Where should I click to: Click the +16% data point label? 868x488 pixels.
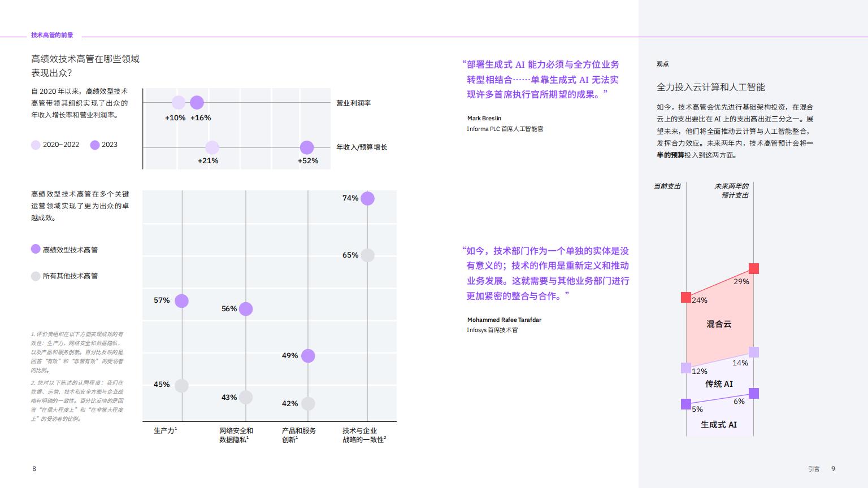[201, 117]
